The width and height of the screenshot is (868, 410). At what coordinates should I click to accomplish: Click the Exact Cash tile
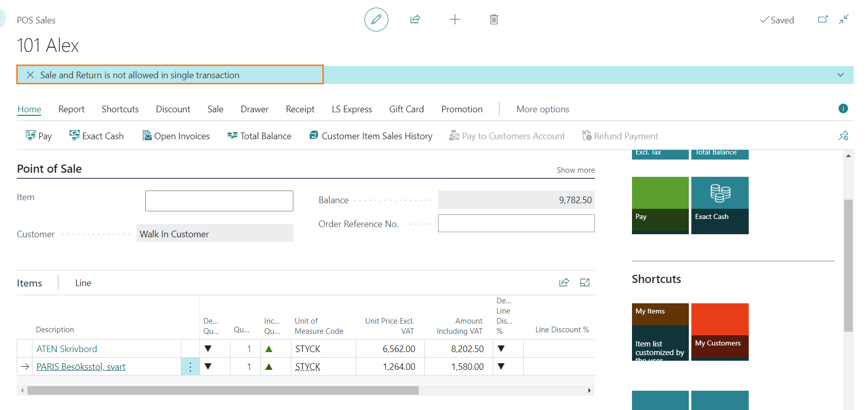[x=720, y=205]
